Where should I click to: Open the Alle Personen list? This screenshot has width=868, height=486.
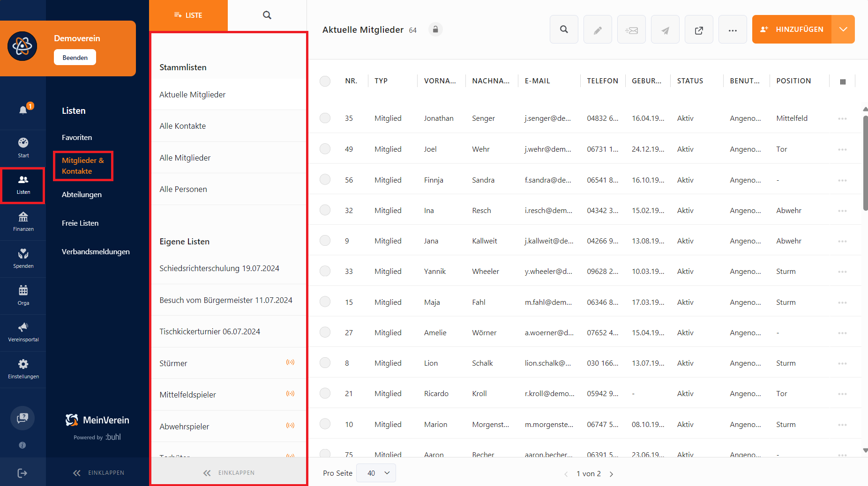228,189
